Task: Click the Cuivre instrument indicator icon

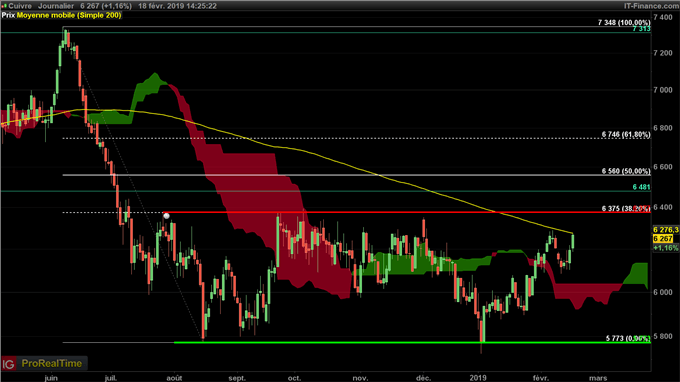Action: pyautogui.click(x=4, y=6)
